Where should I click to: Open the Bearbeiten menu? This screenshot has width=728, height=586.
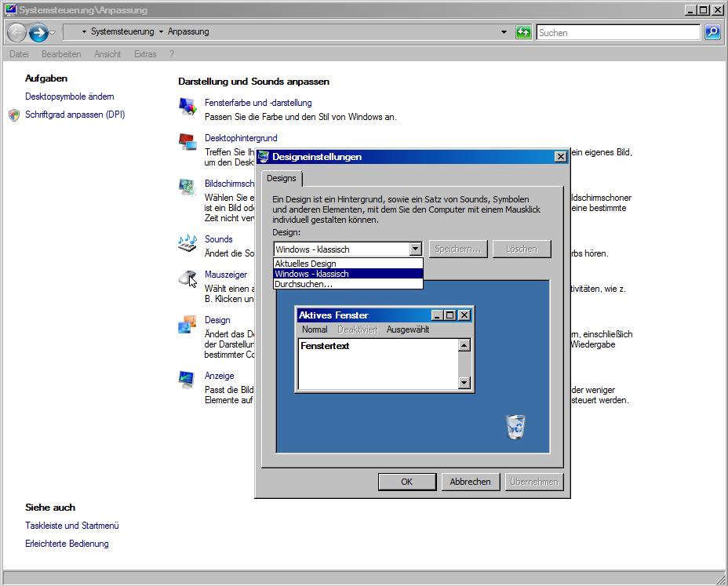coord(61,54)
